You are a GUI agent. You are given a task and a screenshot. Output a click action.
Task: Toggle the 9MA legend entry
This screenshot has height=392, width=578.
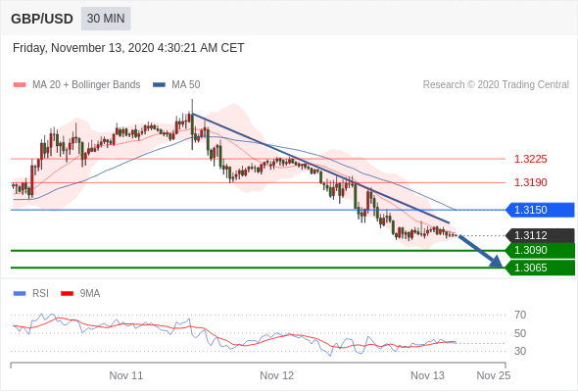pyautogui.click(x=80, y=294)
